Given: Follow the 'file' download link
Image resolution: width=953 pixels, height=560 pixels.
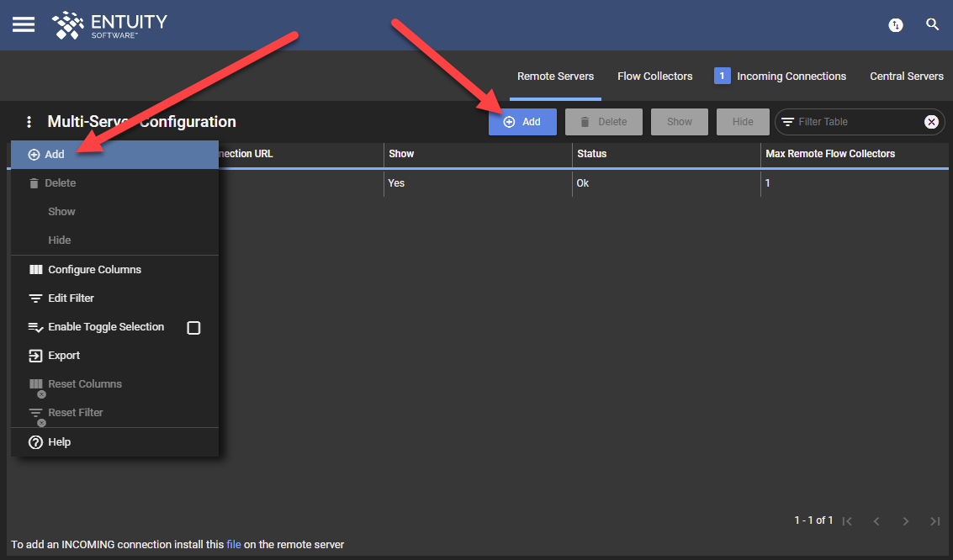Looking at the screenshot, I should [x=233, y=545].
